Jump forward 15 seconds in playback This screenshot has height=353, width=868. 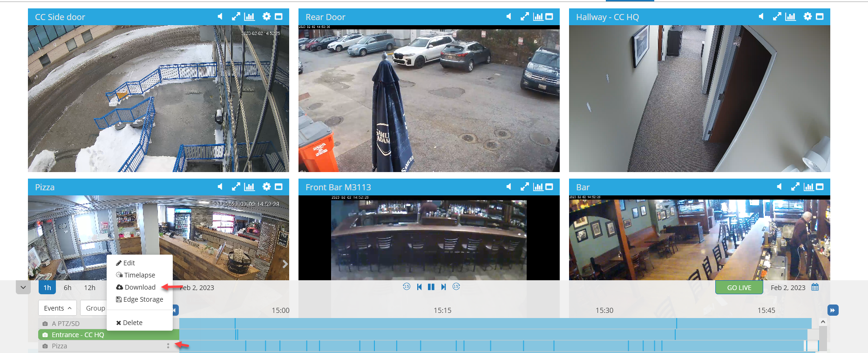coord(456,286)
